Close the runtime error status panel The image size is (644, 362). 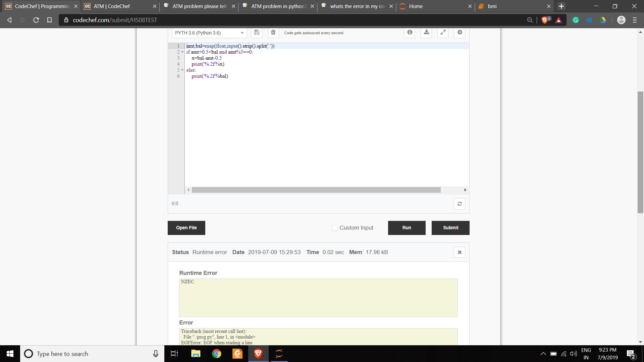coord(460,252)
